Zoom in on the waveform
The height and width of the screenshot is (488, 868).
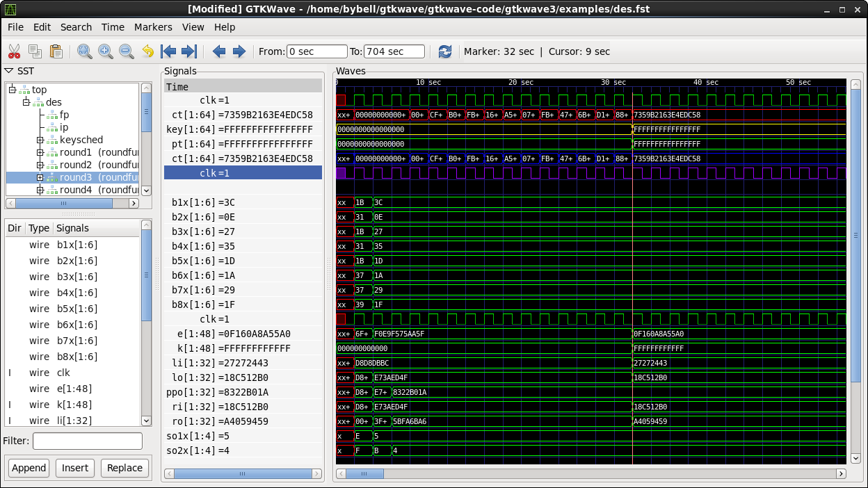pos(106,51)
